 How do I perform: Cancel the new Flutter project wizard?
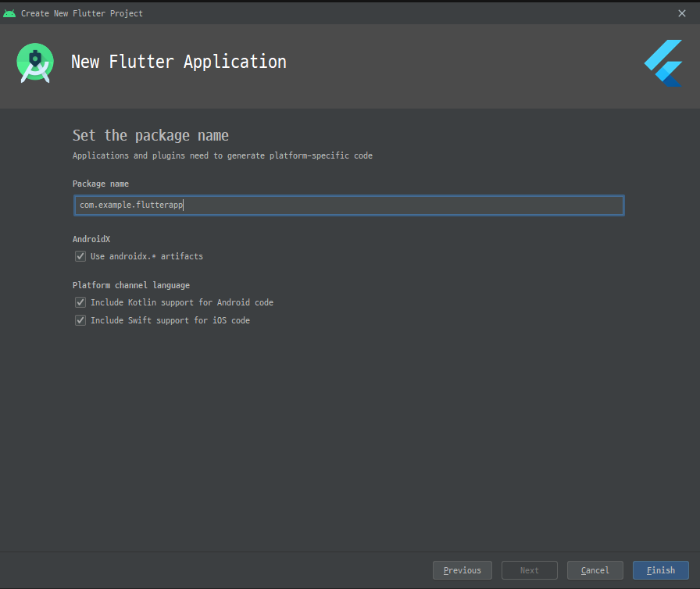tap(595, 570)
